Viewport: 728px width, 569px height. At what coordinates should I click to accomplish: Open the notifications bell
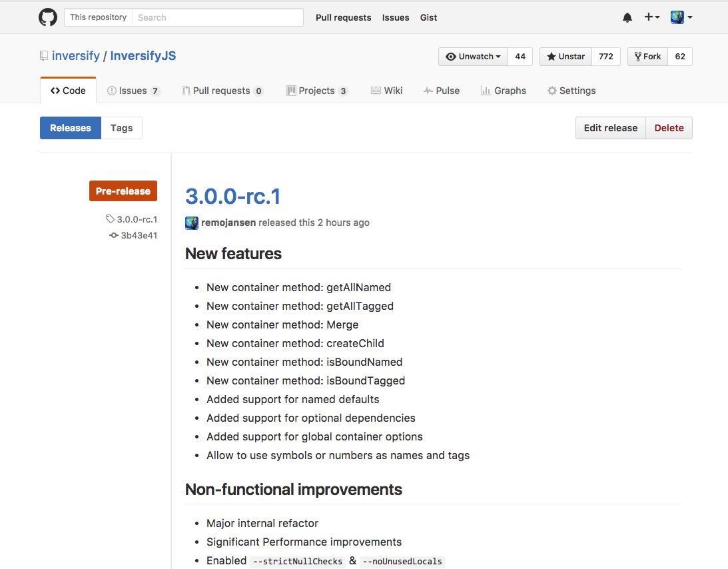click(627, 17)
